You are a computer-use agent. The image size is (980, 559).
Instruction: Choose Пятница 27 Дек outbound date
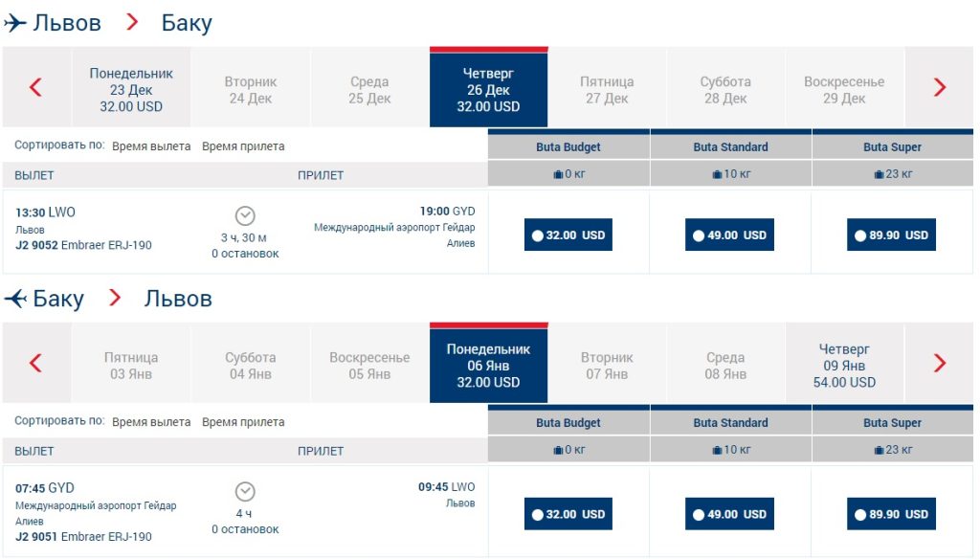pyautogui.click(x=607, y=90)
